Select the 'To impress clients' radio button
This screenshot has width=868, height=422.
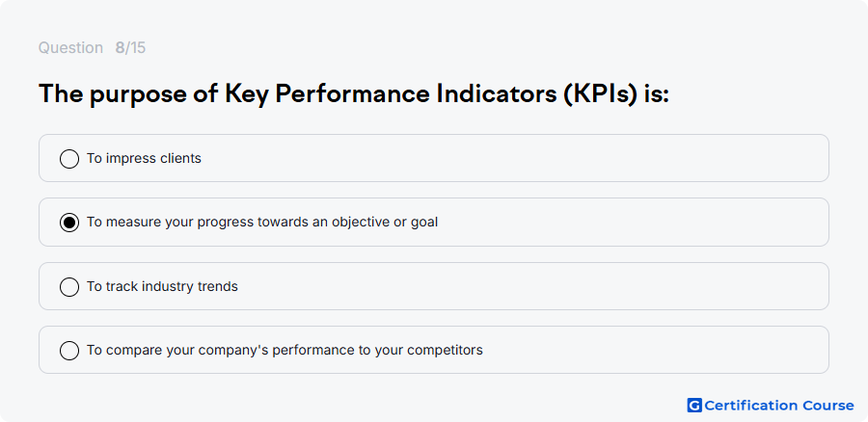click(69, 159)
